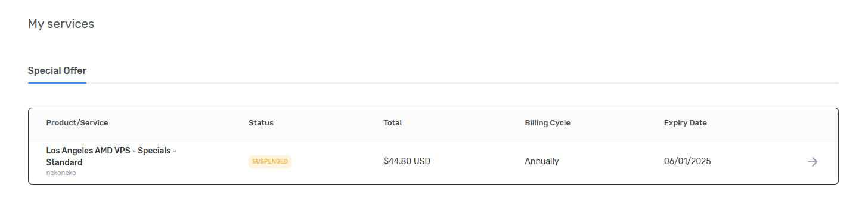868x215 pixels.
Task: Click the Specials text in the service name
Action: pos(154,151)
